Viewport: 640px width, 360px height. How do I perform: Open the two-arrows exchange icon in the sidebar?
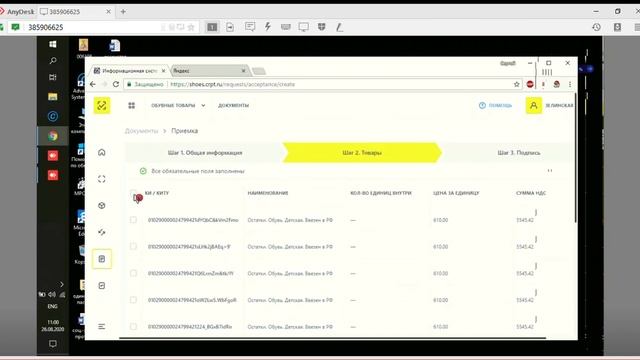(x=102, y=232)
